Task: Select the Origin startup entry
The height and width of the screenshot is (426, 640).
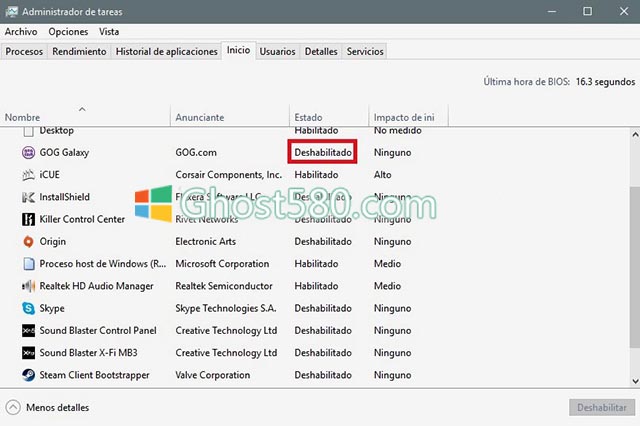Action: point(53,242)
